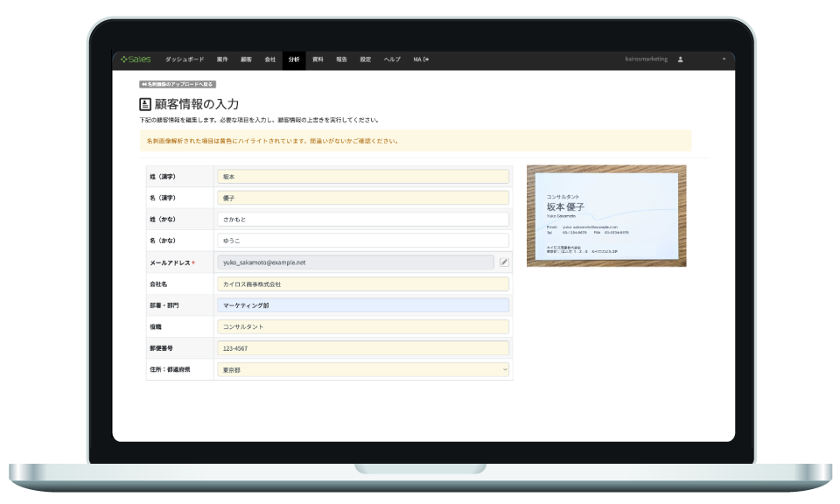Open the 住所：都道府県 dropdown showing 東京都
840x504 pixels.
pyautogui.click(x=362, y=370)
